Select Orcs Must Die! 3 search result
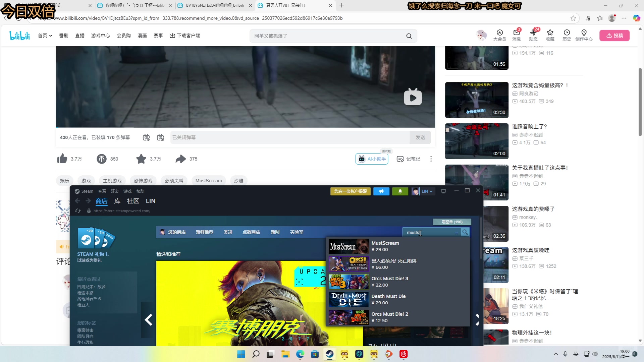 (x=398, y=282)
